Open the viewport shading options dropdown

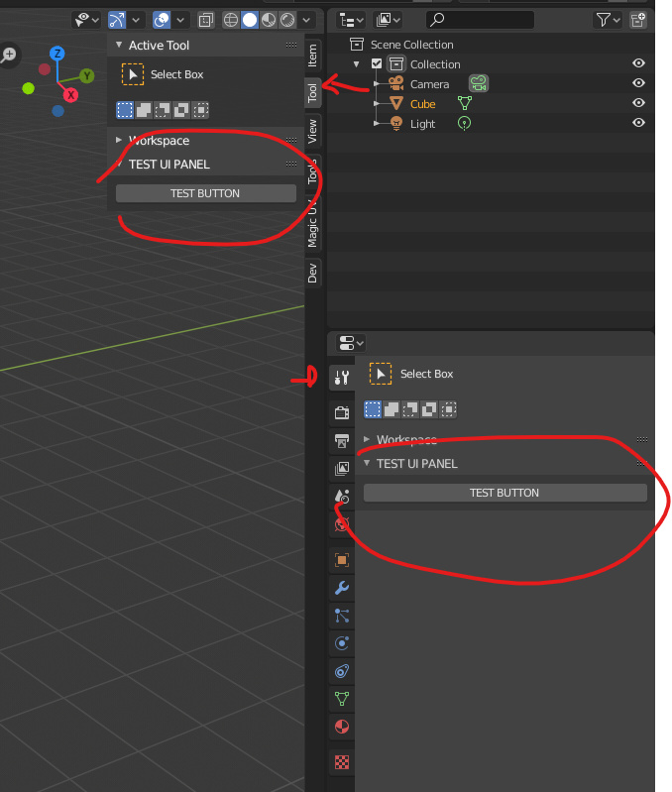[x=306, y=20]
